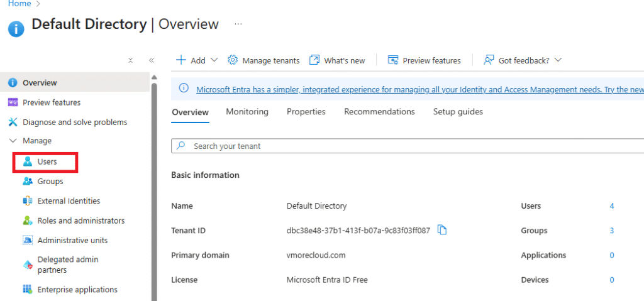This screenshot has height=301, width=644.
Task: Copy the Tenant ID to clipboard
Action: pos(442,230)
